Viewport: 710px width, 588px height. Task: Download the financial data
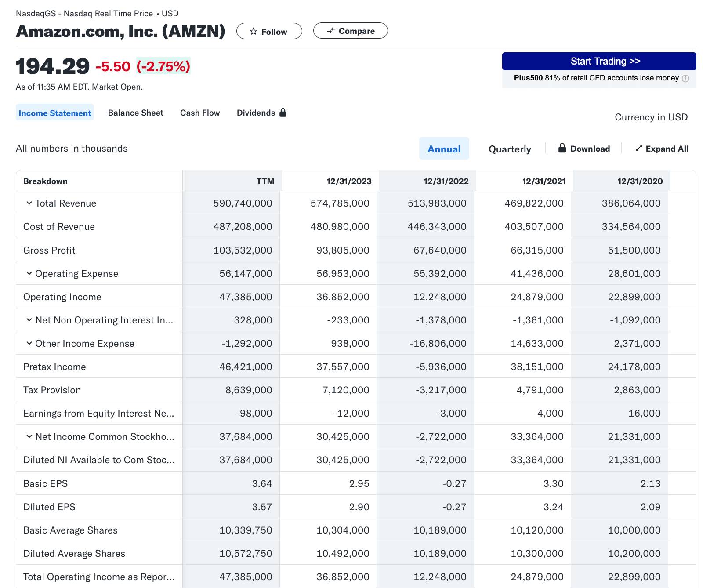(584, 149)
